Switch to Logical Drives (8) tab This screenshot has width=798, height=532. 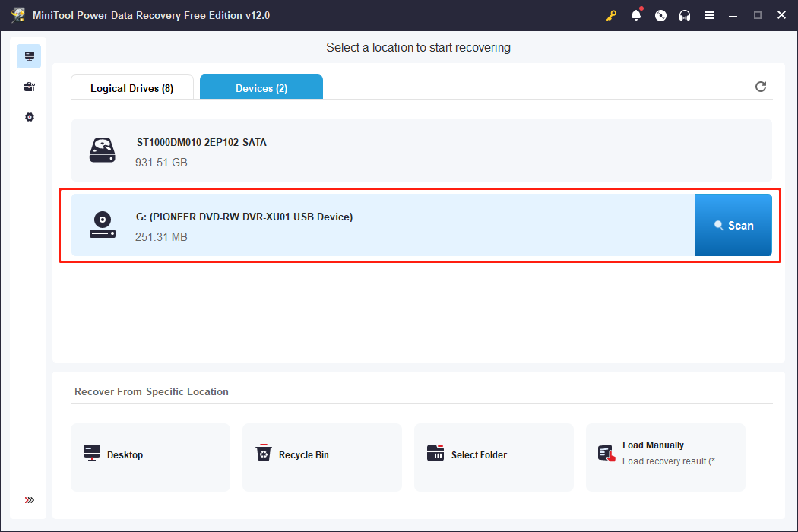[x=131, y=87]
